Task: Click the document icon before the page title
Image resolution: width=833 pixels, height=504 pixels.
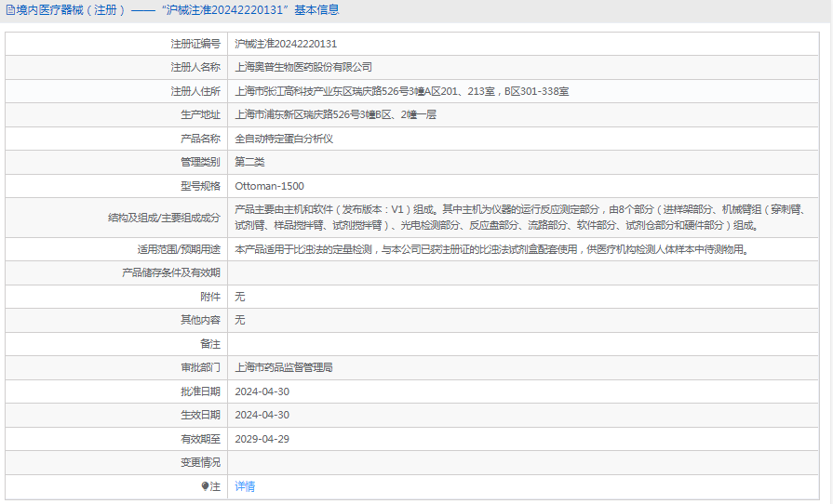Action: point(9,10)
